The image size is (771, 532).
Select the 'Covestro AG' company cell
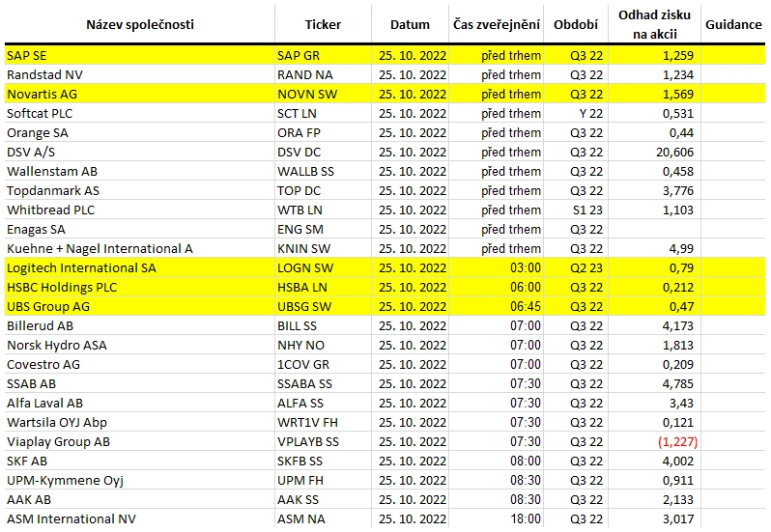coord(140,365)
